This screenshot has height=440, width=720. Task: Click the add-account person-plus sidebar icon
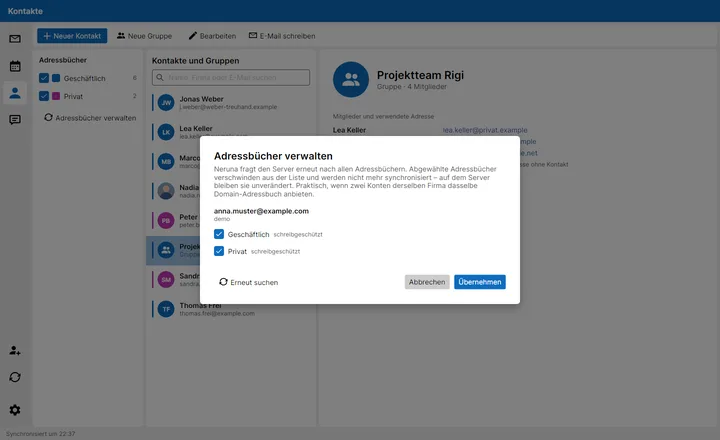pos(15,350)
